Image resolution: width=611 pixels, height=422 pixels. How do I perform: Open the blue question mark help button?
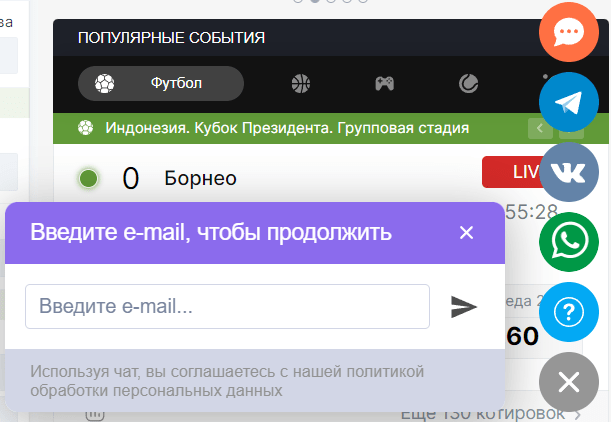tap(569, 312)
